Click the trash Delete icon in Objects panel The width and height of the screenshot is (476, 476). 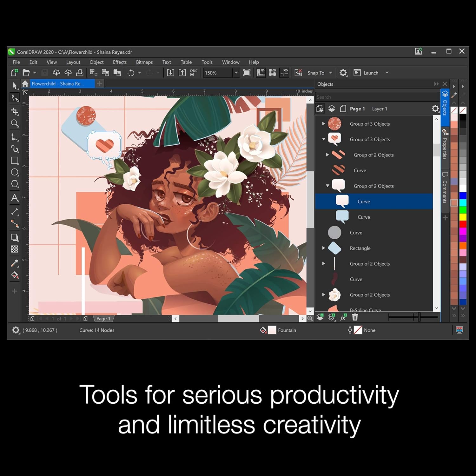pos(355,317)
